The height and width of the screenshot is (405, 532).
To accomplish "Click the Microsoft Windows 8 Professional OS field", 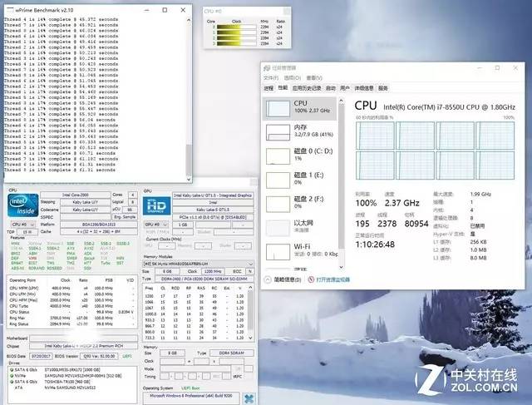I will 191,397.
